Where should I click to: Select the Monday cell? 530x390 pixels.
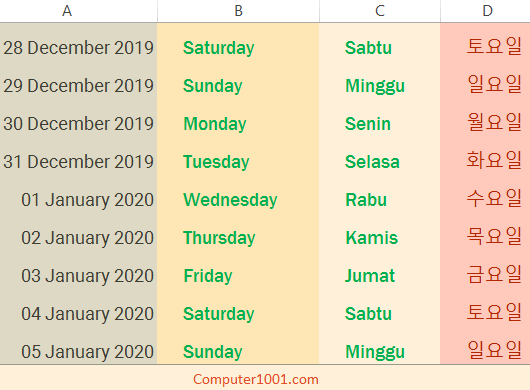pyautogui.click(x=238, y=124)
